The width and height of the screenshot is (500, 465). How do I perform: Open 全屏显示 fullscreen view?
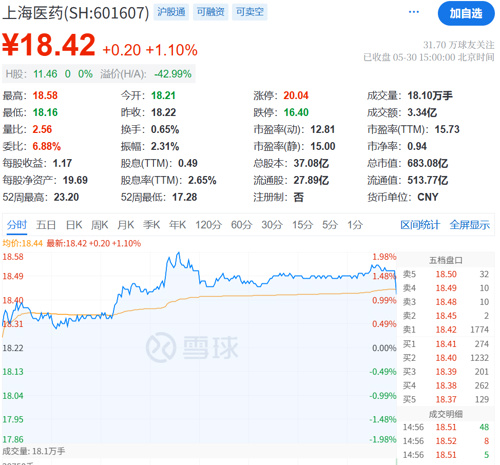click(470, 225)
